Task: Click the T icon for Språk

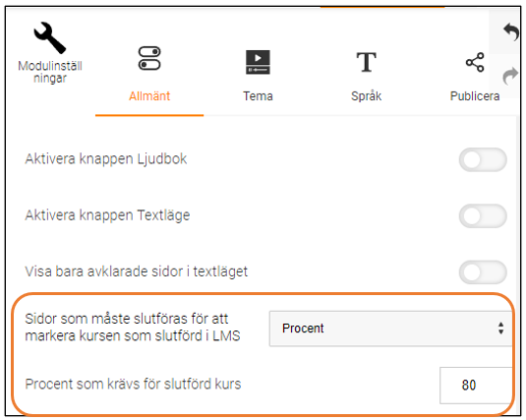Action: point(366,62)
